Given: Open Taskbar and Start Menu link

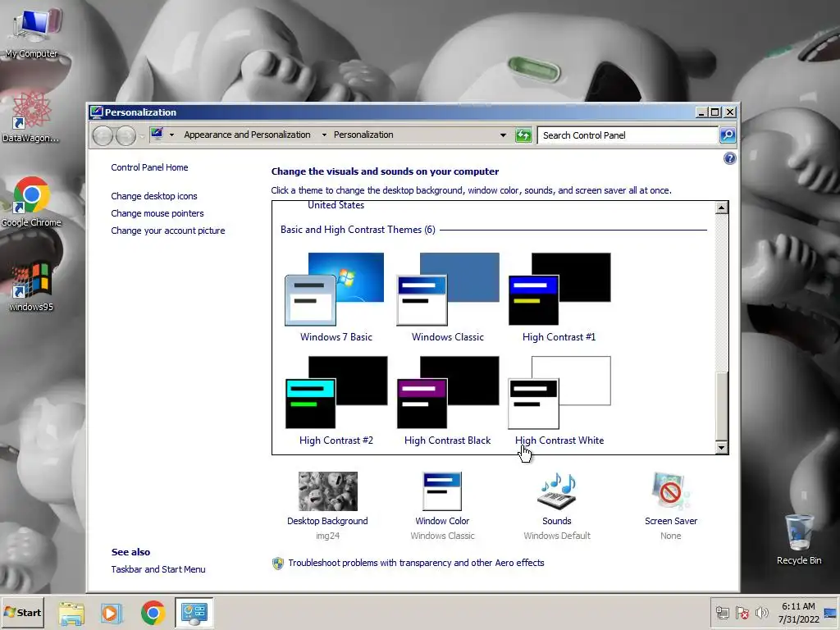Looking at the screenshot, I should point(158,569).
